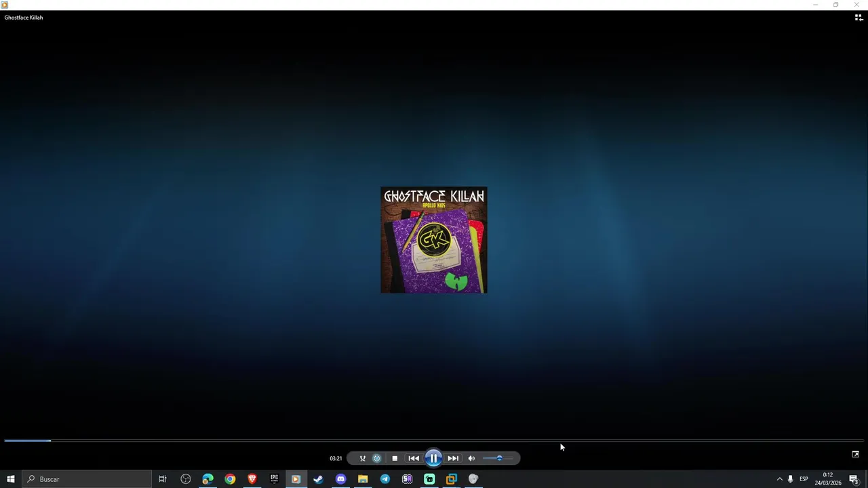The height and width of the screenshot is (488, 868).
Task: Open Steam from taskbar
Action: [318, 479]
